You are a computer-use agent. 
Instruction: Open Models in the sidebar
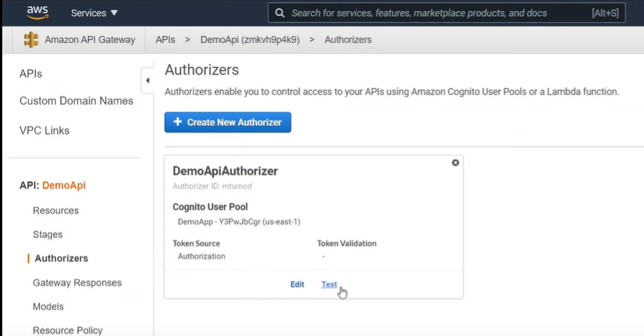click(x=48, y=307)
